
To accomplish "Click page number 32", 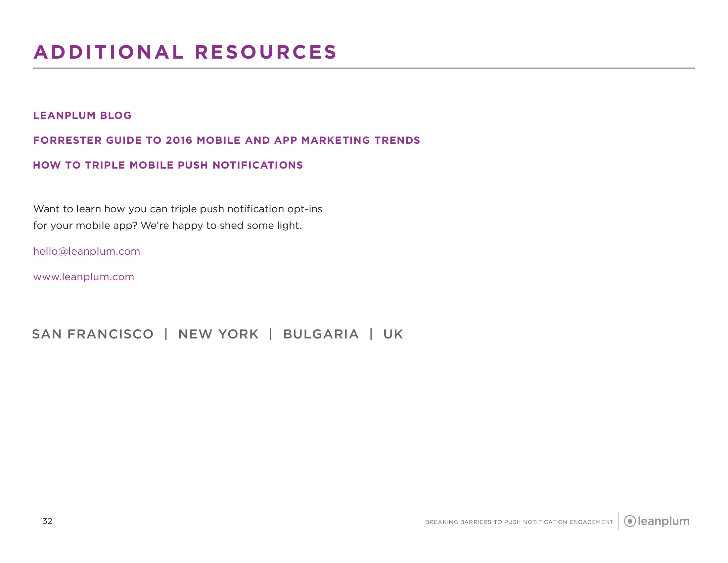I will tap(47, 521).
